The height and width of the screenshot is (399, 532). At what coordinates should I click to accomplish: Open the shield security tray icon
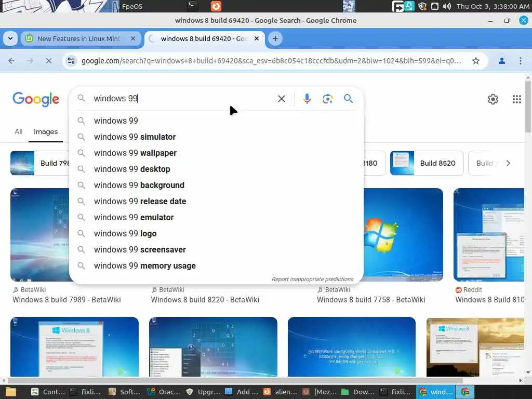422,6
